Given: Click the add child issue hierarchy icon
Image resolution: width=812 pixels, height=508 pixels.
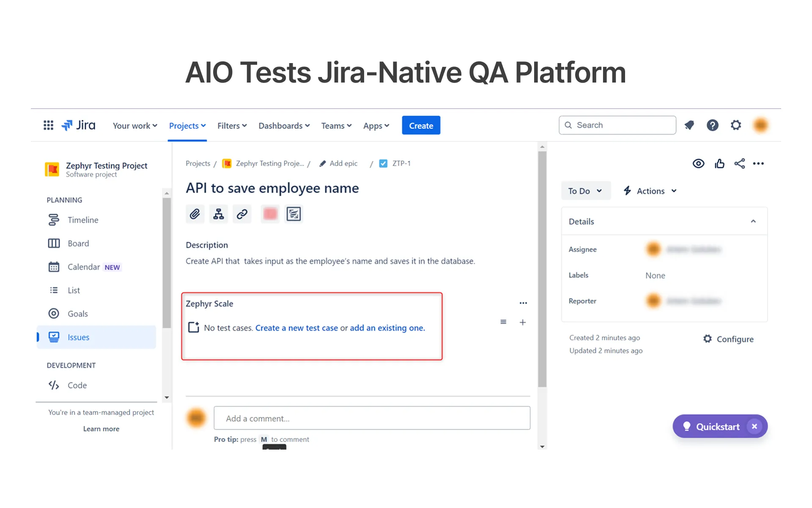Looking at the screenshot, I should click(x=219, y=214).
